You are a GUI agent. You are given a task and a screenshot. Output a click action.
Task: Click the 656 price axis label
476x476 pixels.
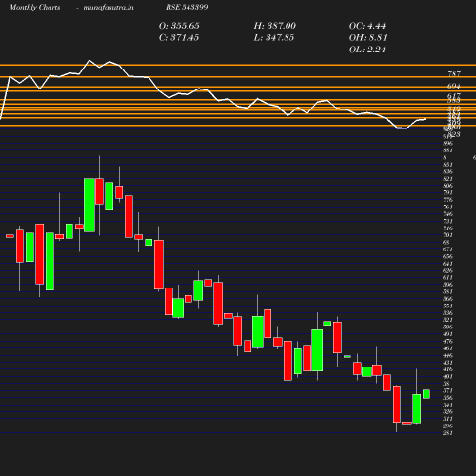[447, 256]
